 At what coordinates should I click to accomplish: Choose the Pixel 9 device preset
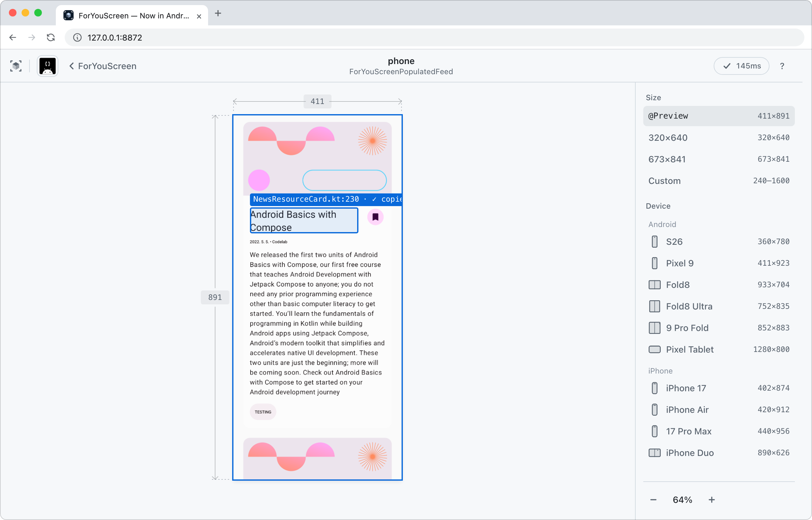(718, 263)
